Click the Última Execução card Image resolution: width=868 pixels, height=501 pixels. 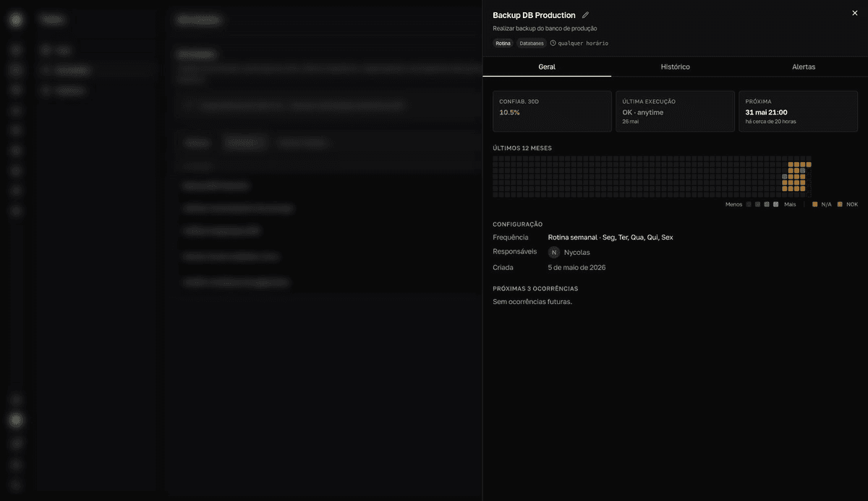pyautogui.click(x=675, y=111)
